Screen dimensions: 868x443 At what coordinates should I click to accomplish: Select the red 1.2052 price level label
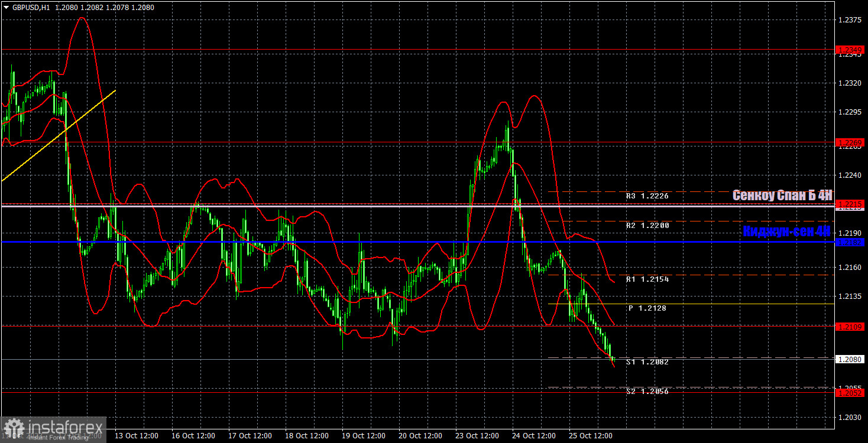pos(850,392)
